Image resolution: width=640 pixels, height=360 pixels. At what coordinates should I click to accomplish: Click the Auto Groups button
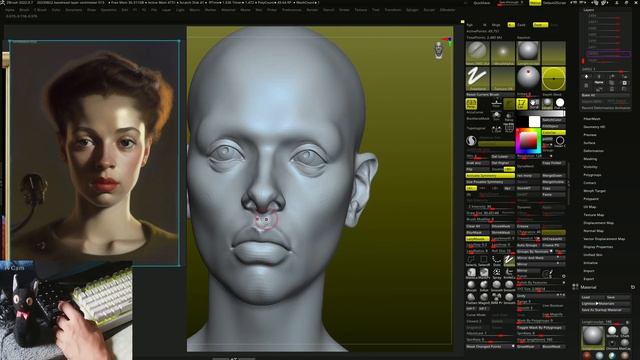click(x=528, y=245)
